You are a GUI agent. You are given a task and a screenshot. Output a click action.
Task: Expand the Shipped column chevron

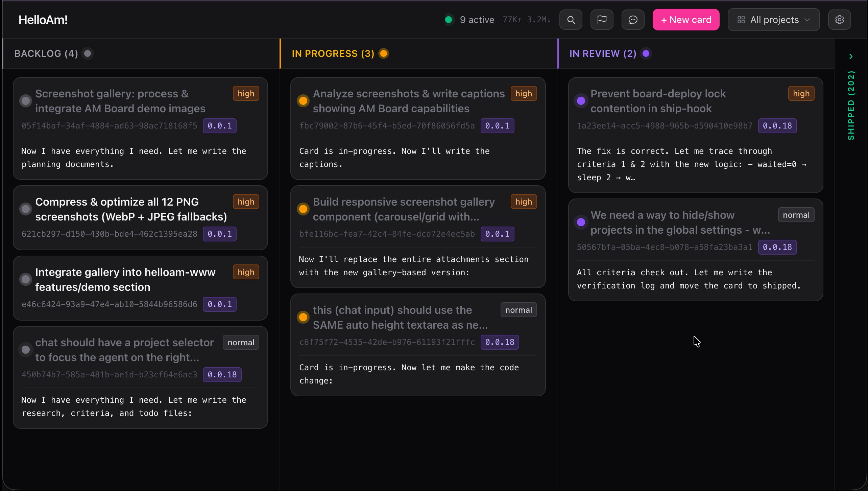851,57
